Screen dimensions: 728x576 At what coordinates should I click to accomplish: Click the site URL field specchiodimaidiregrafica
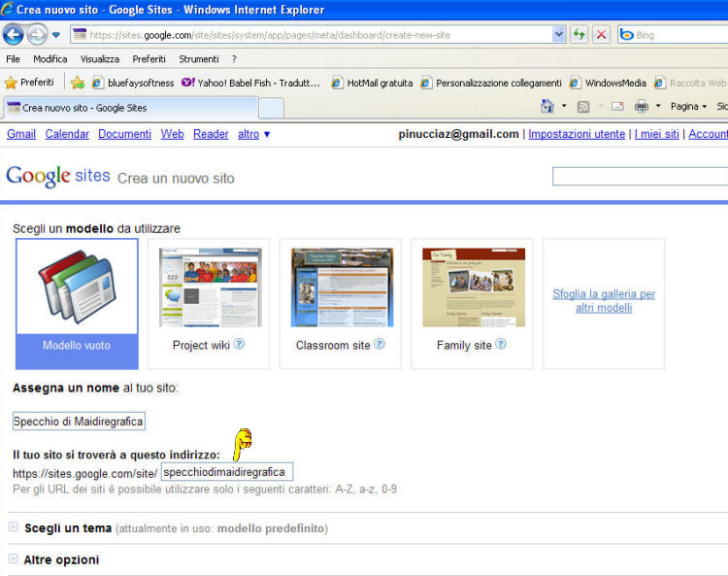(226, 472)
